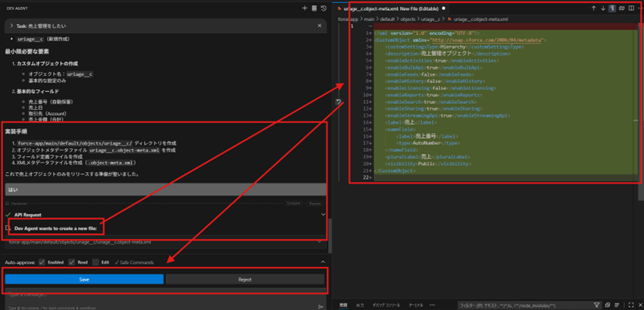Open the MCP servers icon in Dev Agent header
This screenshot has width=644, height=310.
point(314,8)
